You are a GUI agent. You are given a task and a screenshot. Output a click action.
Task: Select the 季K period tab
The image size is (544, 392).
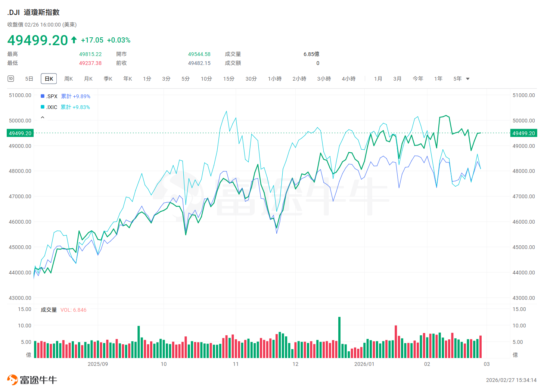coord(108,79)
